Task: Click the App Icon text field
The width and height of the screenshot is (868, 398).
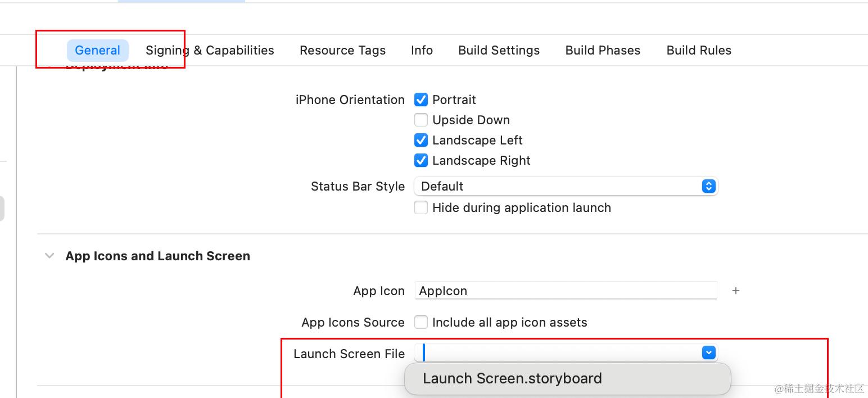Action: (x=565, y=291)
